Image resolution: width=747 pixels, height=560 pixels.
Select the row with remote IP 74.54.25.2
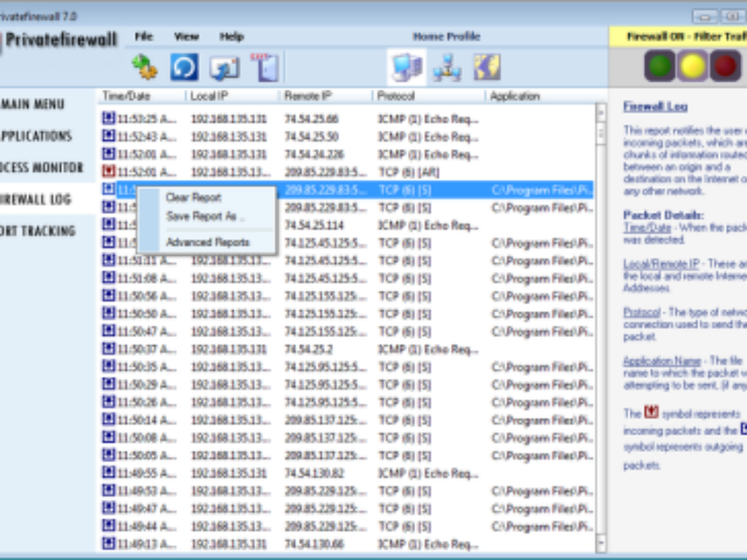tap(346, 348)
